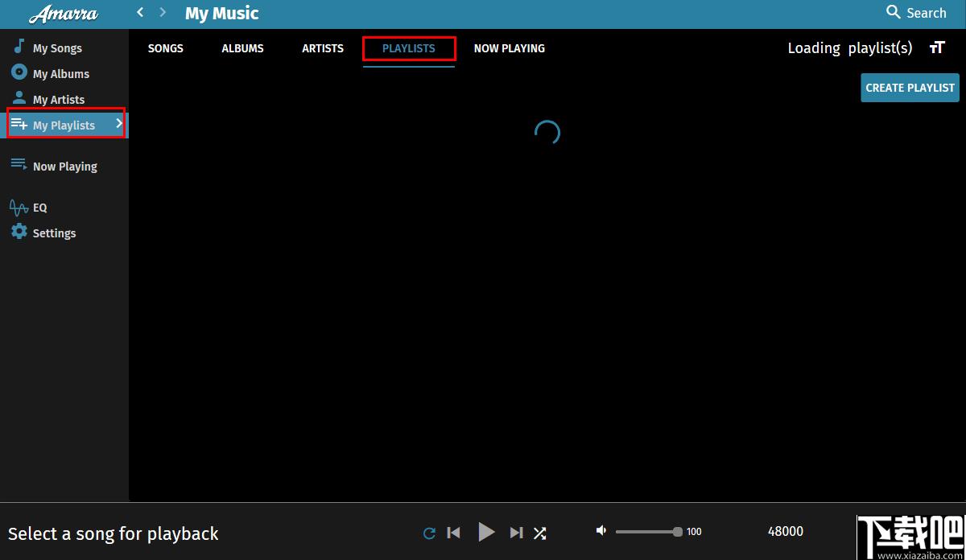Change text size with the TT icon
The image size is (966, 560).
pyautogui.click(x=936, y=47)
